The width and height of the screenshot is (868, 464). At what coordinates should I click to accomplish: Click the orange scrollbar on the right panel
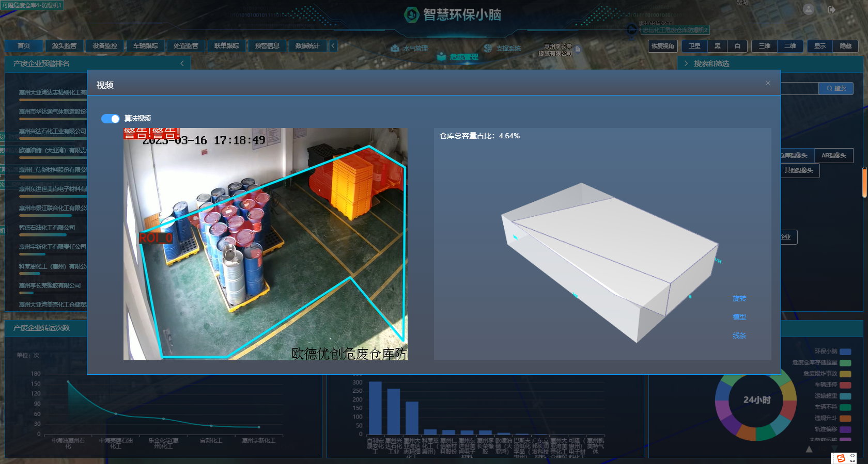click(x=864, y=182)
